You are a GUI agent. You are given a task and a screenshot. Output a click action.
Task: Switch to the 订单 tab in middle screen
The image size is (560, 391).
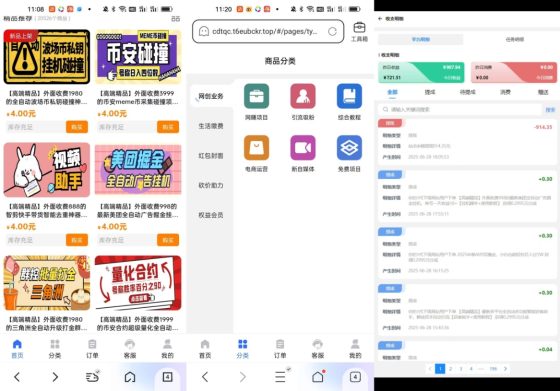[280, 349]
